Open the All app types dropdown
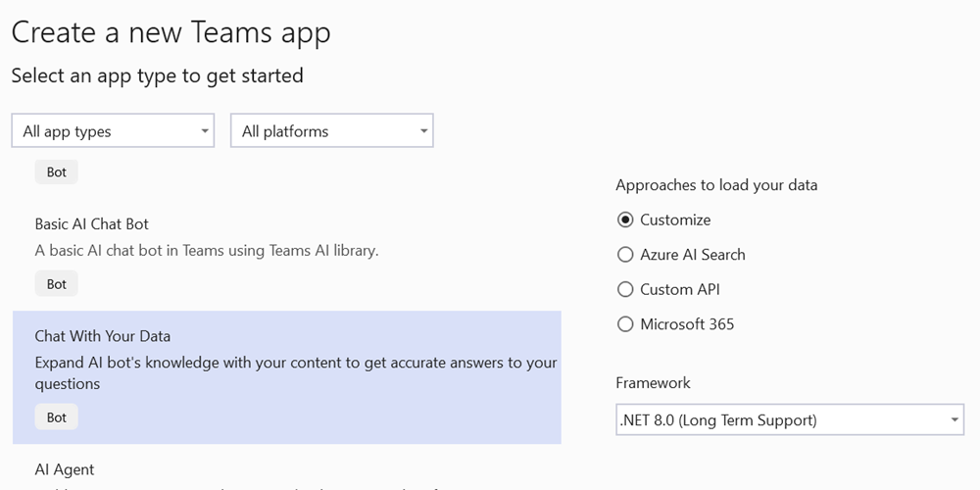Image resolution: width=980 pixels, height=490 pixels. coord(113,131)
